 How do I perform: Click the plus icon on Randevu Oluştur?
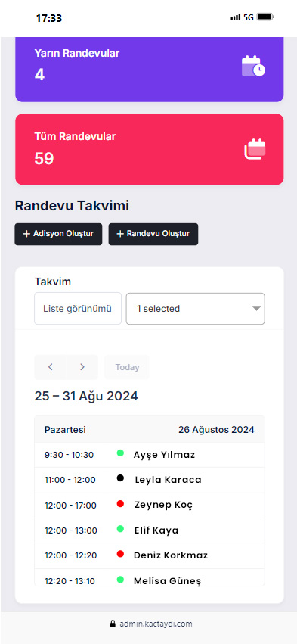pyautogui.click(x=120, y=234)
